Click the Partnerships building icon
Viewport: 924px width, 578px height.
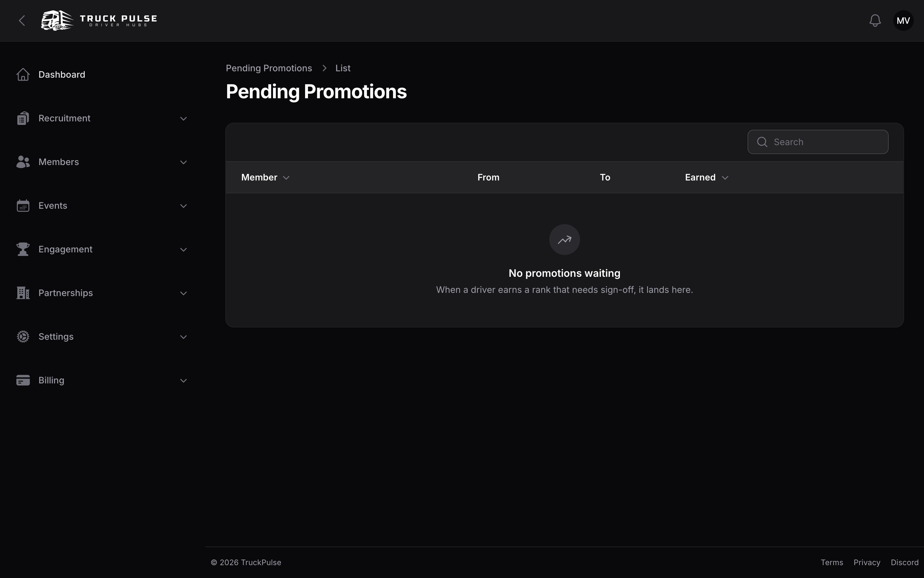coord(23,293)
